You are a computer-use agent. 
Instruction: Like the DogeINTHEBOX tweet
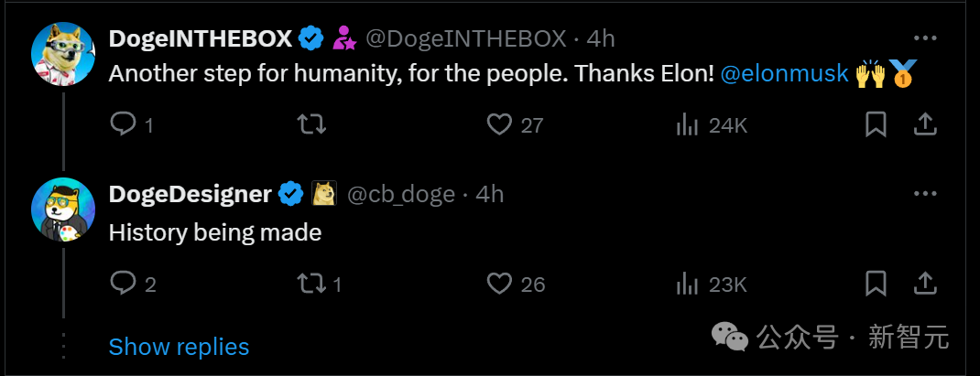tap(499, 124)
